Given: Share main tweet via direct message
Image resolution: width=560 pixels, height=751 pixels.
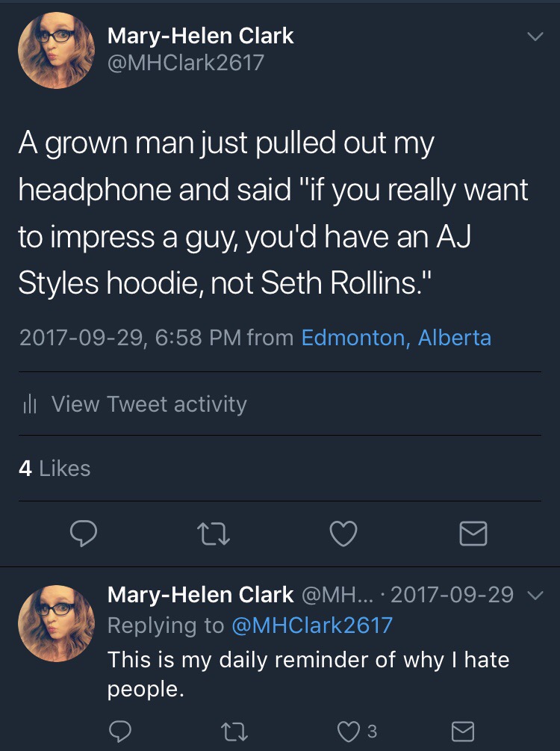Looking at the screenshot, I should tap(472, 533).
